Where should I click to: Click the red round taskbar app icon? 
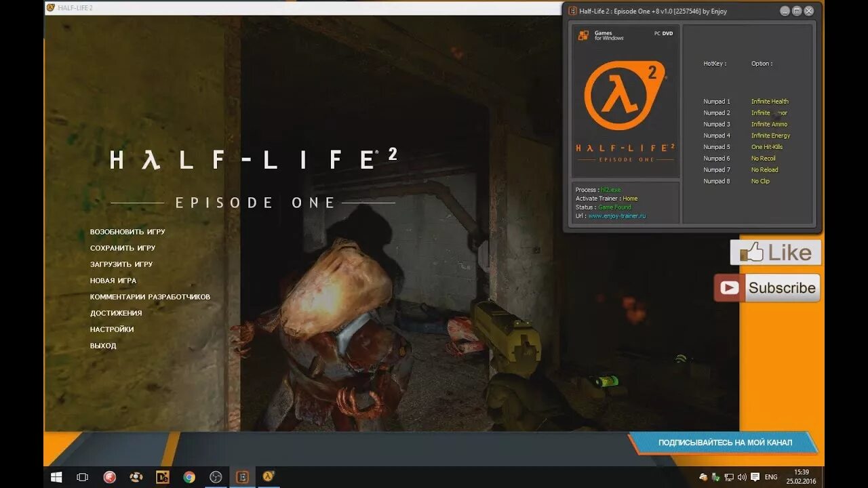pos(109,477)
